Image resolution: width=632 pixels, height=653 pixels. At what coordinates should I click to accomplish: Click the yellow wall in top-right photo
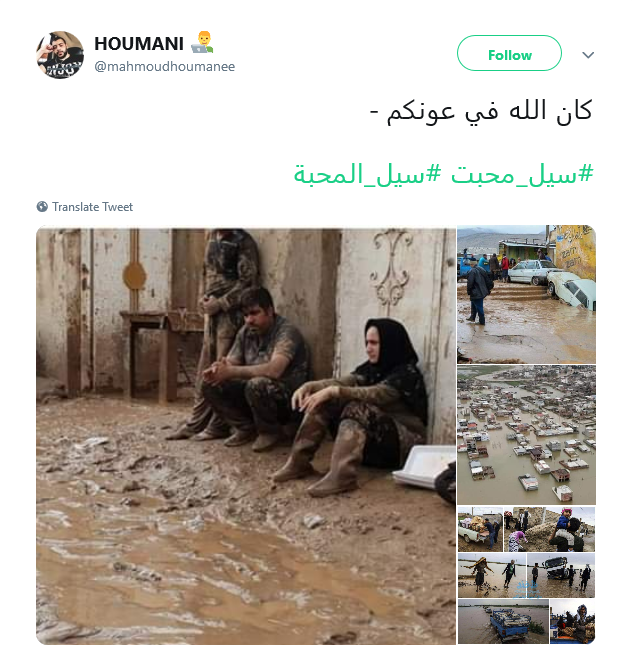[575, 251]
